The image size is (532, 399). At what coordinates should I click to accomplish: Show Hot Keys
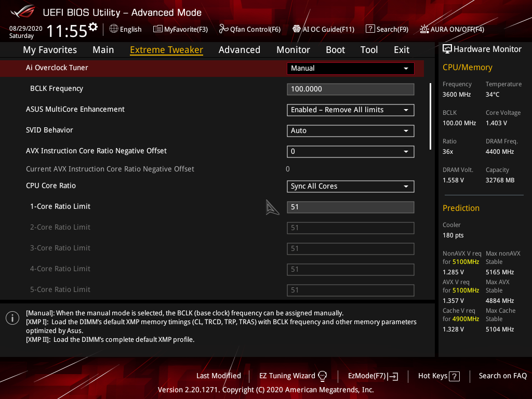pos(438,376)
